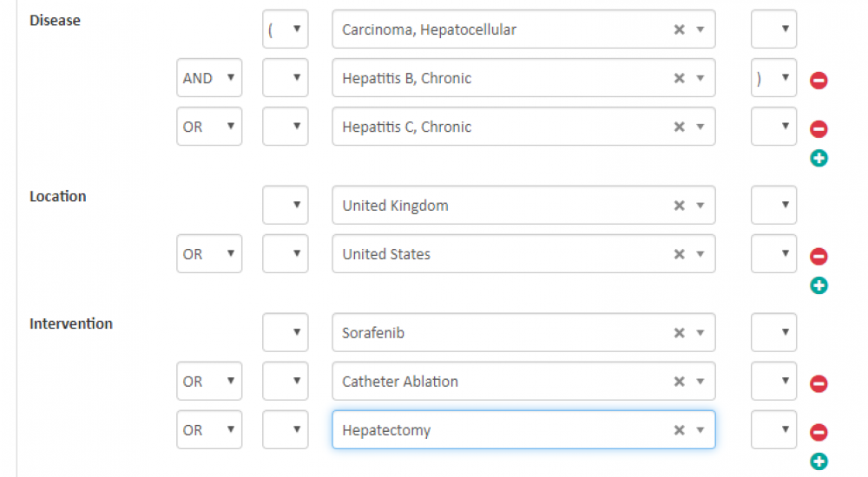Clear the United Kingdom location selection
Screen dimensions: 868x477
(x=680, y=206)
